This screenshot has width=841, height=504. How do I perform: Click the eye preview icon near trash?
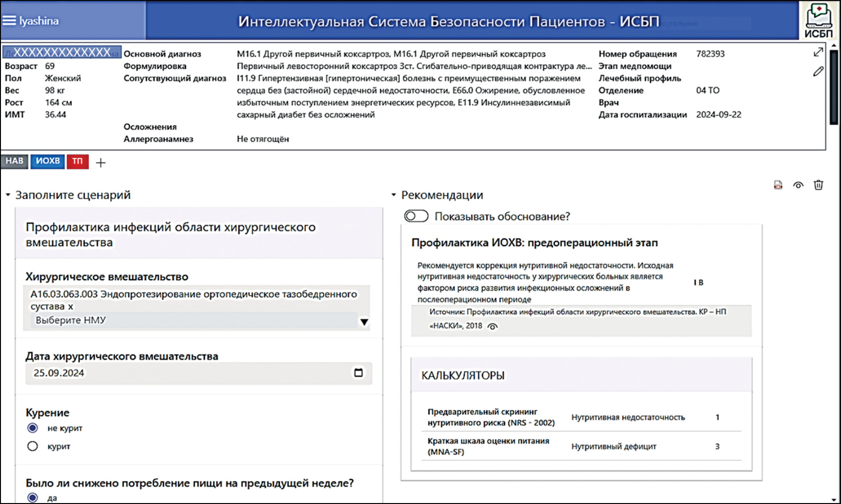798,185
